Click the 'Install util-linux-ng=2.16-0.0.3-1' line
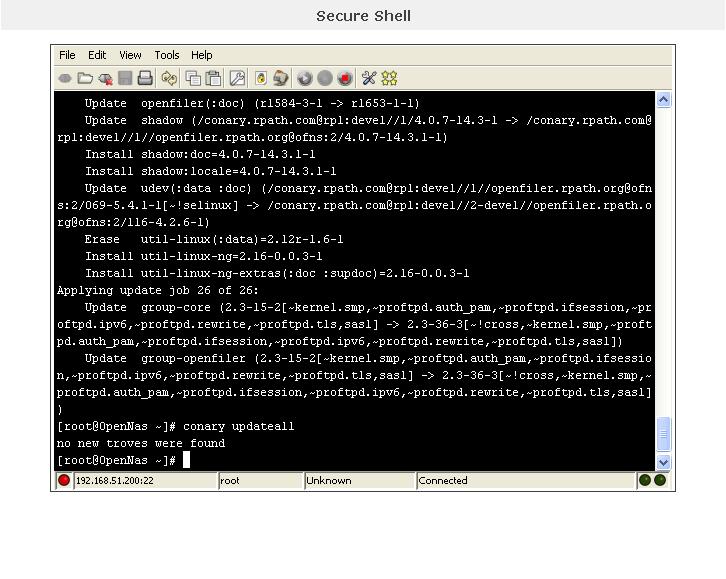This screenshot has width=726, height=579. coord(204,256)
